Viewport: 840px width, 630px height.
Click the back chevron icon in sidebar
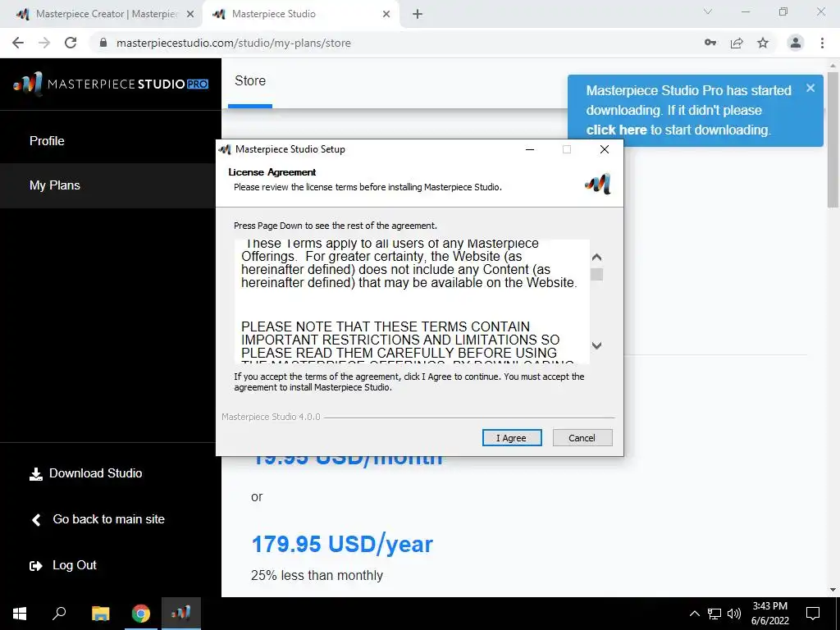36,519
